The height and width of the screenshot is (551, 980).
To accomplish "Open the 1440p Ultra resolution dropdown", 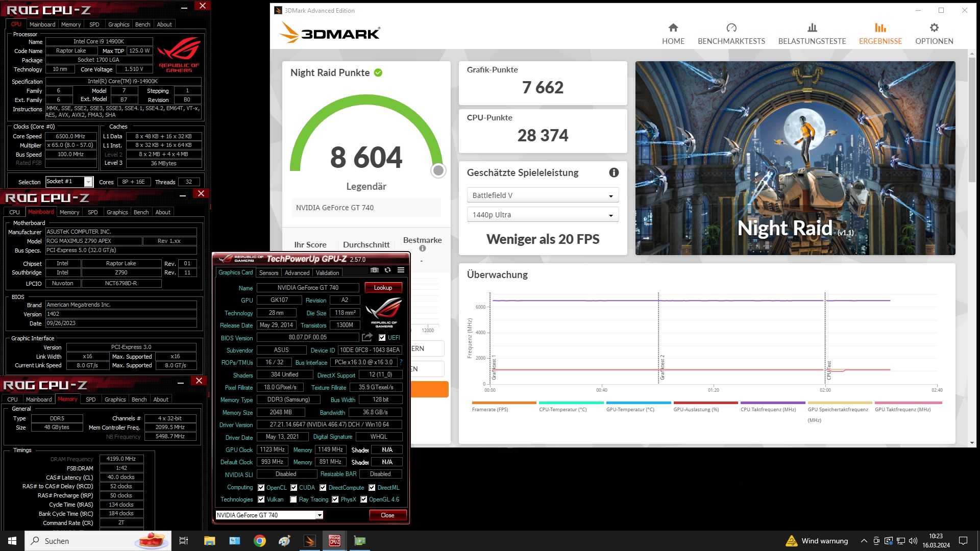I will (543, 215).
